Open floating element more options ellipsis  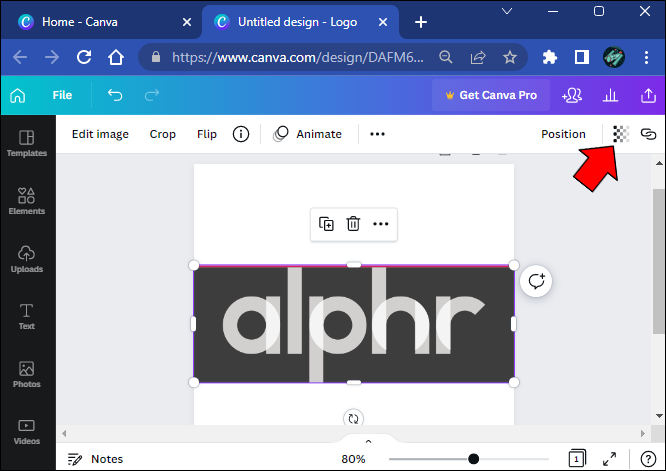click(381, 224)
